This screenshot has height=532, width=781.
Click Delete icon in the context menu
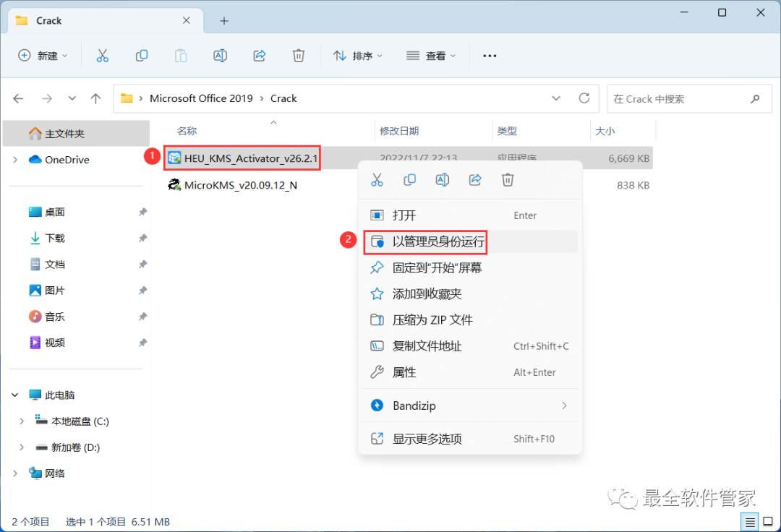tap(508, 180)
